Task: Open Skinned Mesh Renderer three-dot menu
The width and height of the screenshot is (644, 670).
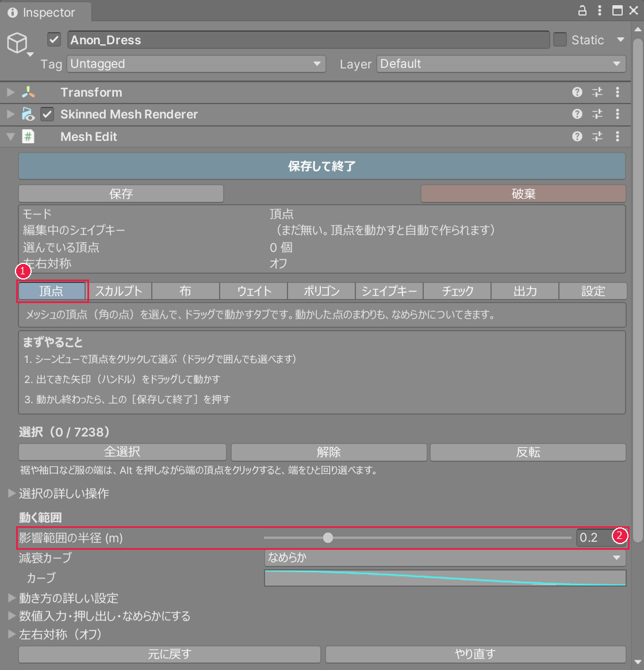Action: 618,114
